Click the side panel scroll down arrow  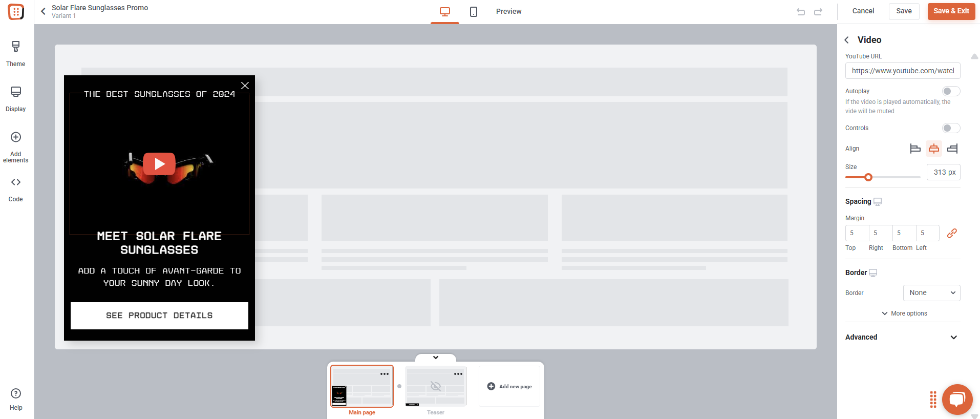pos(974,416)
